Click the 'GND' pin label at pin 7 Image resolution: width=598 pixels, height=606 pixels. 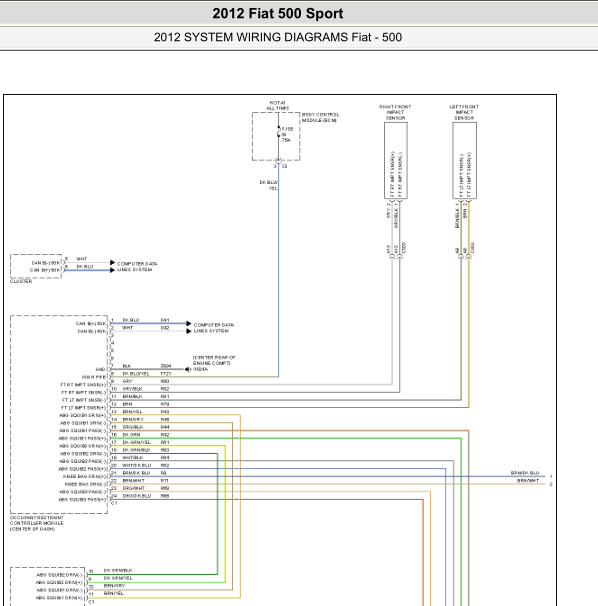pos(100,369)
